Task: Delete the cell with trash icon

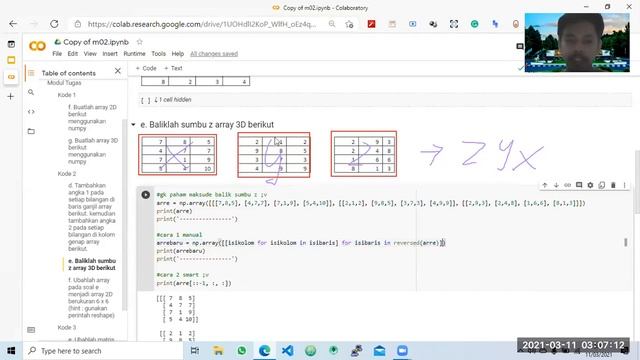Action: coord(613,185)
